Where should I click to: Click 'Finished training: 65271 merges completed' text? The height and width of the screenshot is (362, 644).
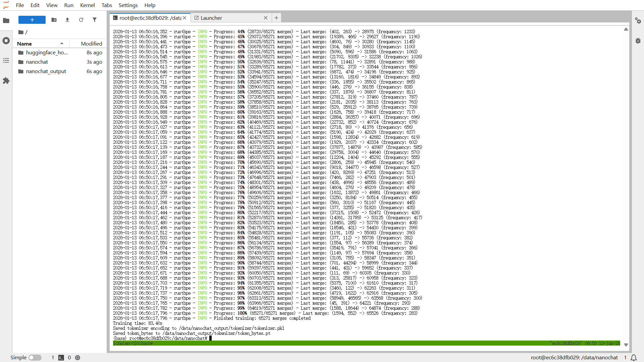[x=262, y=318]
